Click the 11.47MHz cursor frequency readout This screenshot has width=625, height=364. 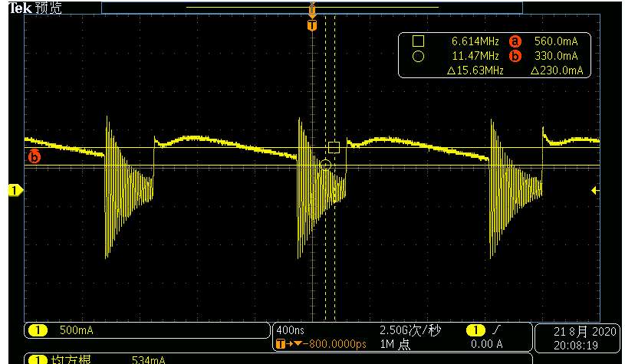coord(475,56)
